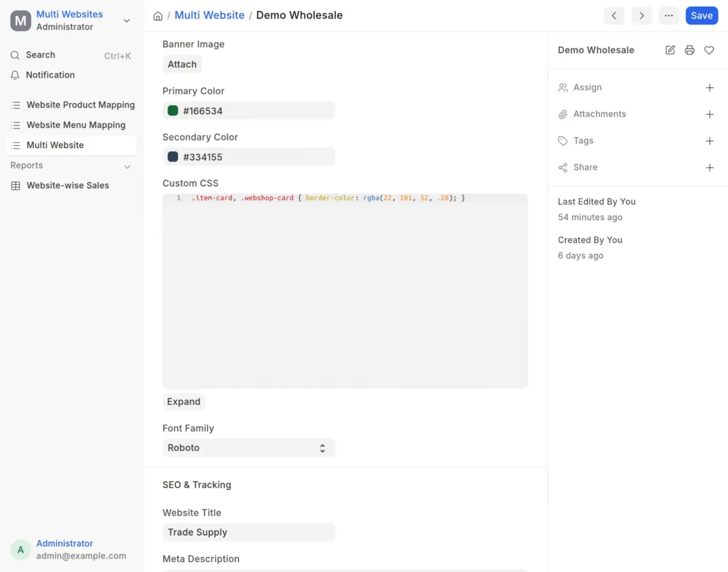This screenshot has height=572, width=728.
Task: Add an assignment with the plus icon
Action: [x=710, y=88]
